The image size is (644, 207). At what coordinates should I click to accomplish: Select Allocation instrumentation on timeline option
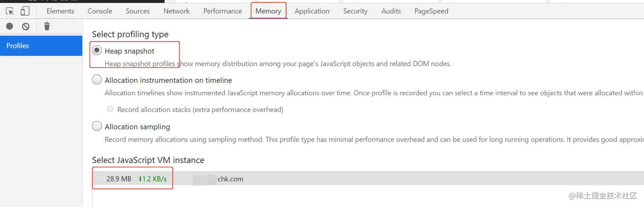(x=97, y=80)
